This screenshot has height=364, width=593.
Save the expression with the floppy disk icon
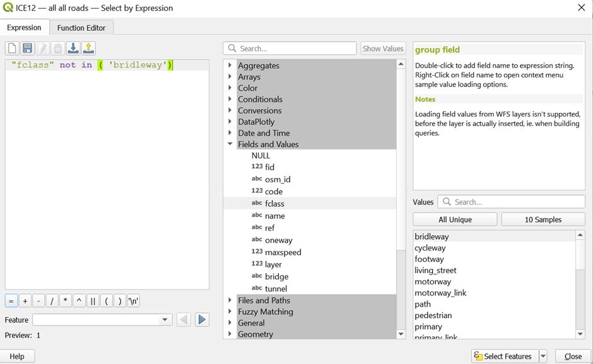[27, 49]
